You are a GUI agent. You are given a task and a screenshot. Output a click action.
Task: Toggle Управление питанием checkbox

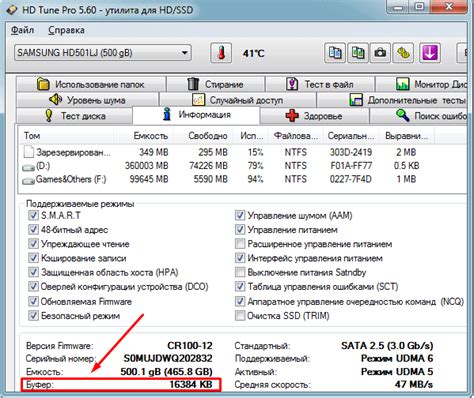click(240, 230)
